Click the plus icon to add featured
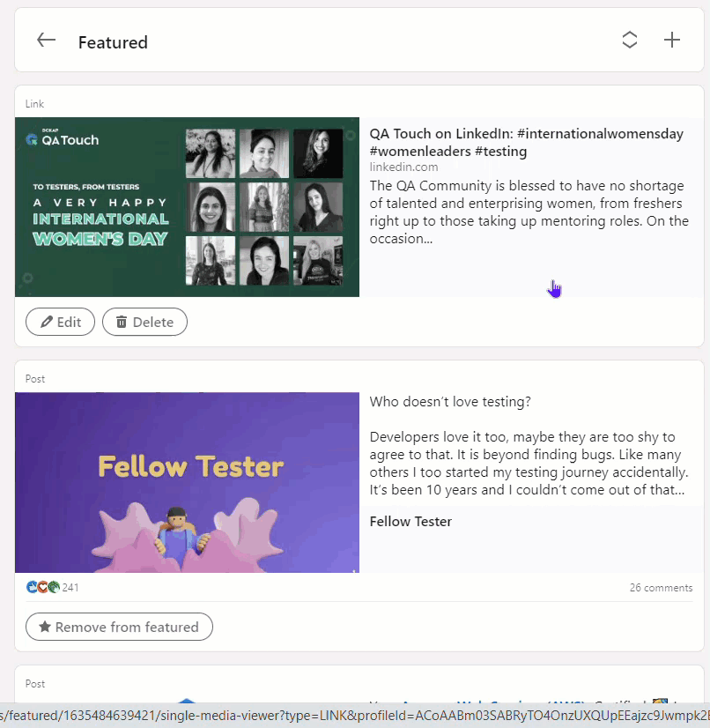 (x=672, y=41)
